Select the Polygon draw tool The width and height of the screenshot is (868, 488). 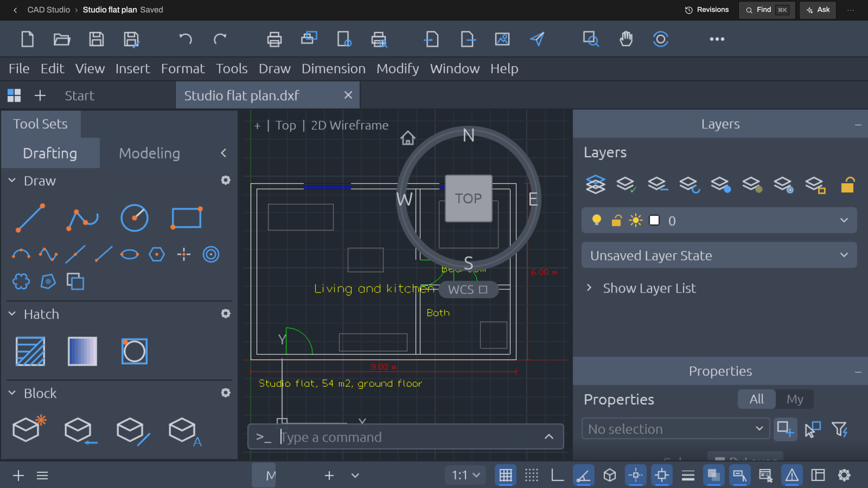tap(157, 254)
